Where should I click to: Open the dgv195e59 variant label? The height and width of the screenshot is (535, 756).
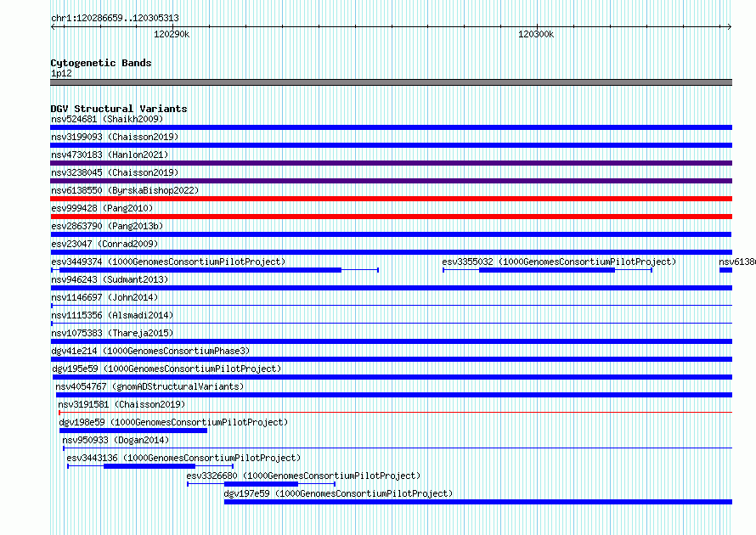pyautogui.click(x=166, y=369)
